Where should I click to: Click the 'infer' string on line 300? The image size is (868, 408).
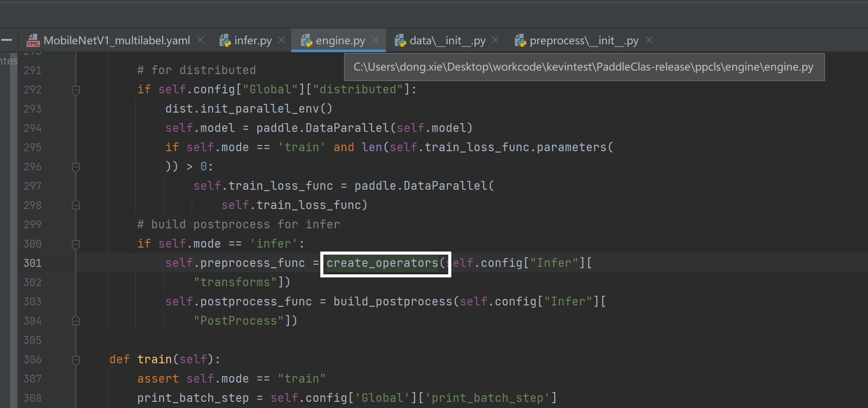coord(274,244)
